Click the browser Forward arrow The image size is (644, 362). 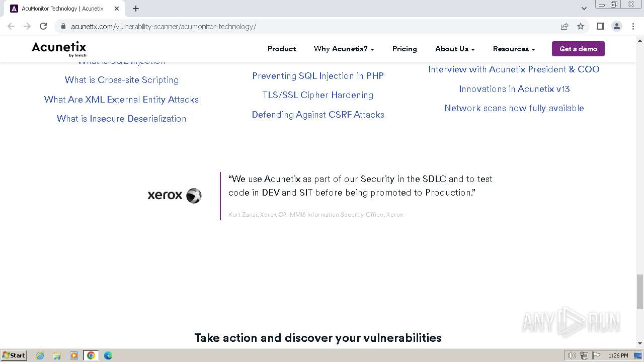(x=27, y=26)
